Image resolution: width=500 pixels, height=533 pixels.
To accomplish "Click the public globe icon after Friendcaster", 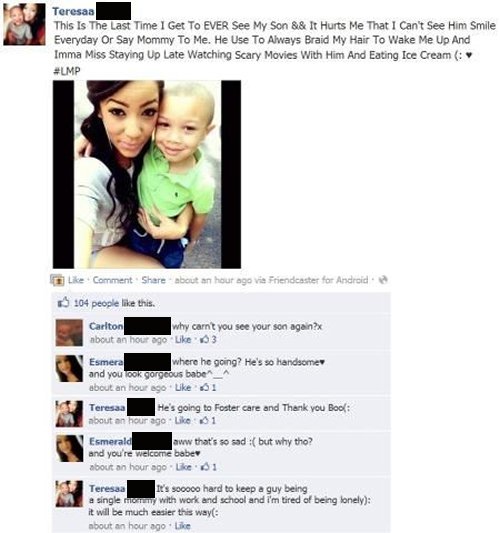I will [x=383, y=280].
